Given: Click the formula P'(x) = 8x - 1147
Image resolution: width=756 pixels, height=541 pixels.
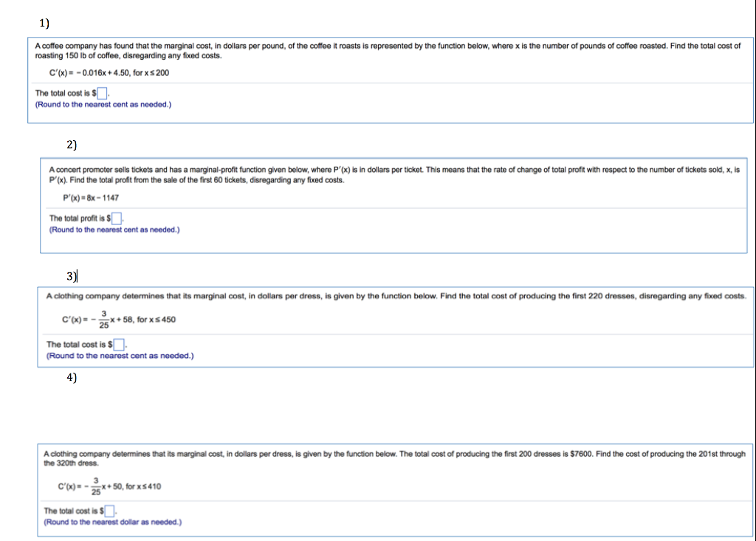Looking at the screenshot, I should (91, 198).
